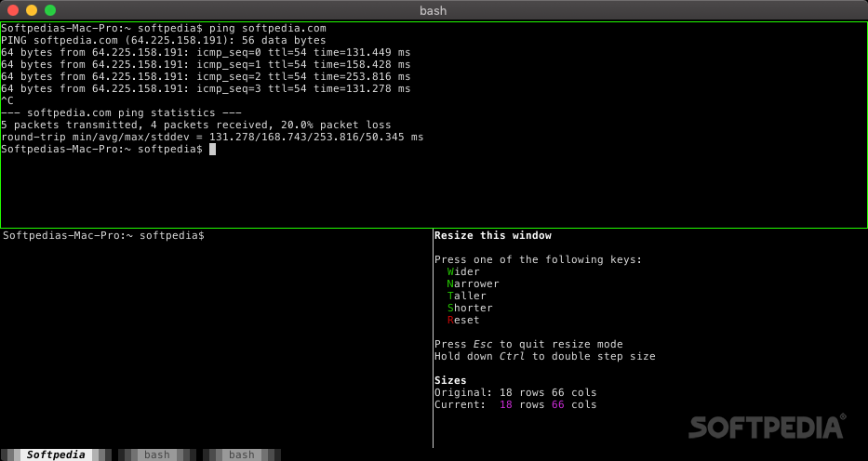Minimize the terminal with the yellow button
This screenshot has width=868, height=461.
32,10
